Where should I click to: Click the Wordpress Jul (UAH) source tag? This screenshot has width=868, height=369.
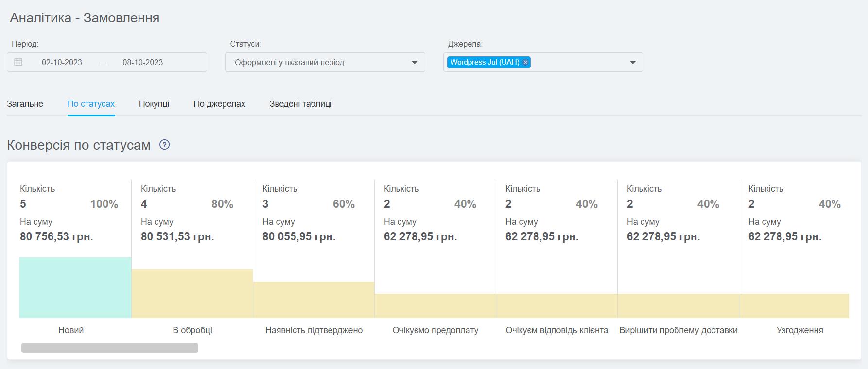point(485,62)
